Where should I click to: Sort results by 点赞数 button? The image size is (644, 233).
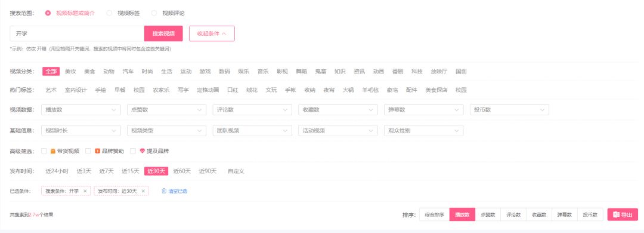coord(488,214)
